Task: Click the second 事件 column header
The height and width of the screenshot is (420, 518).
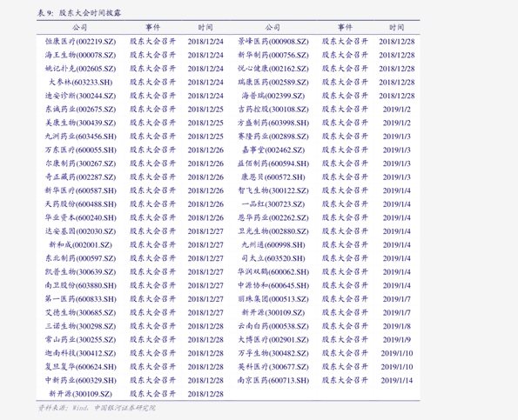Action: point(345,27)
